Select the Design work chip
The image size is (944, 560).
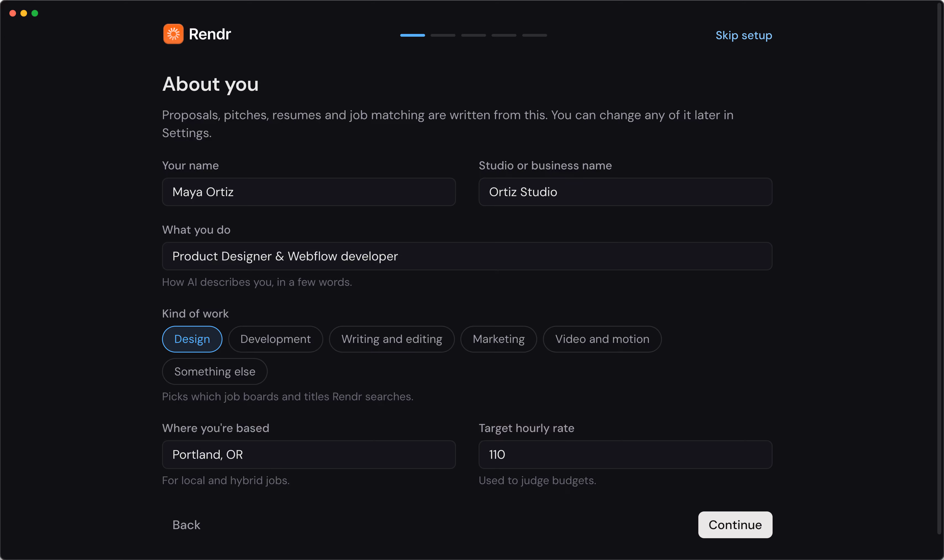tap(192, 339)
